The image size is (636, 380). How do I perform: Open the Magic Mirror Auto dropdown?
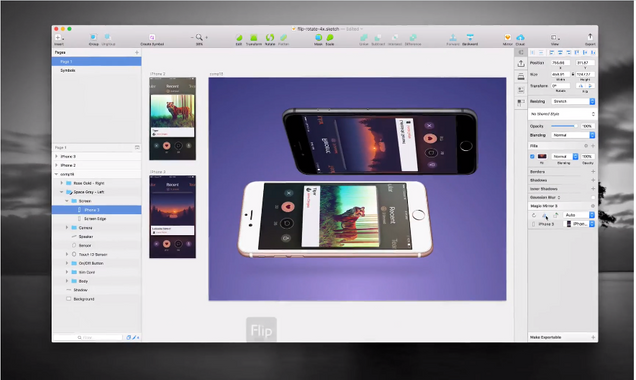point(579,215)
